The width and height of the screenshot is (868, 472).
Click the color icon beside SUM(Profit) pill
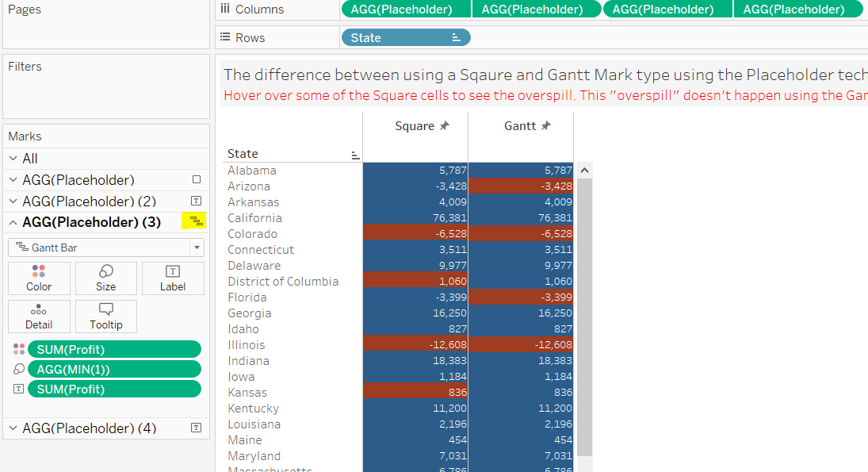tap(19, 349)
